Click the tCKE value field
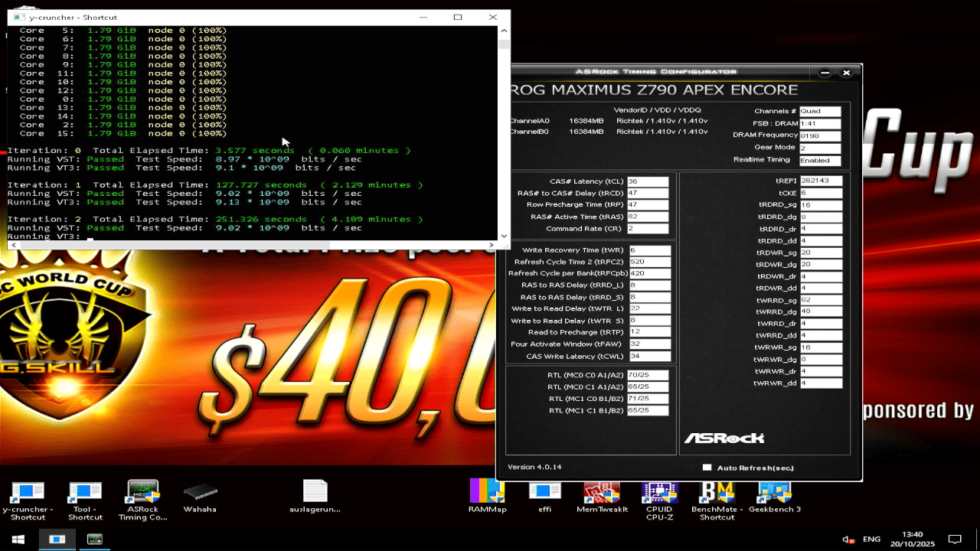This screenshot has width=980, height=551. (821, 194)
